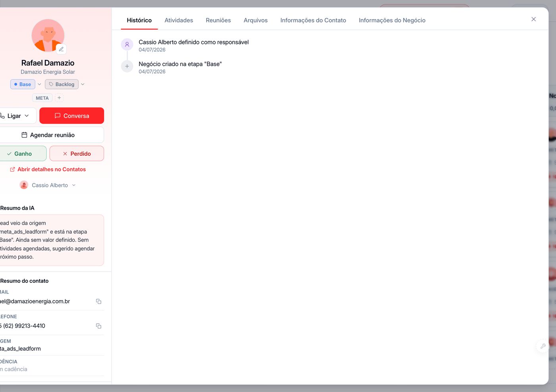Click Rafael Damazio's avatar picture

[48, 35]
